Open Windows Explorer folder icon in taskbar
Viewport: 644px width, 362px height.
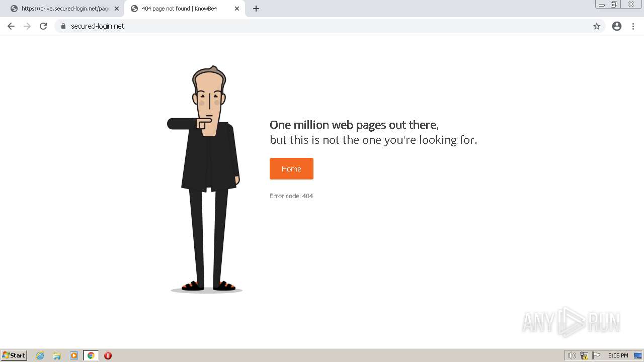tap(57, 355)
